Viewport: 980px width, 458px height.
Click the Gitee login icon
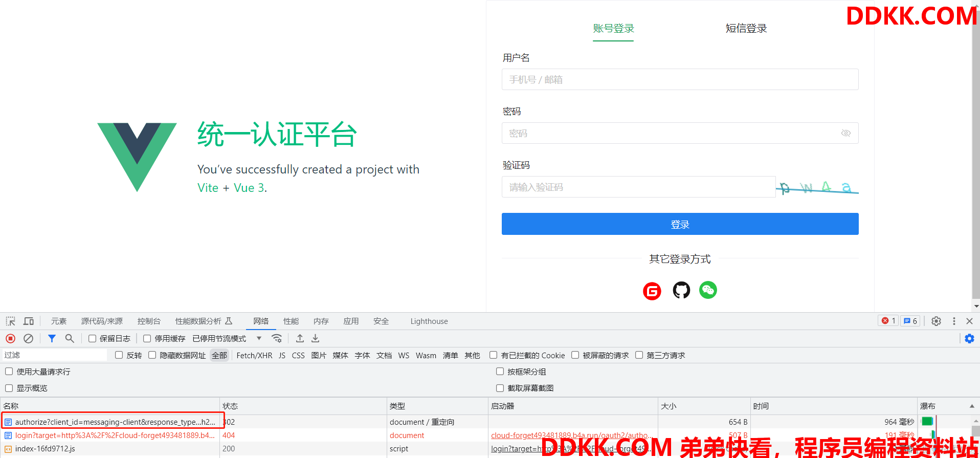[x=652, y=291]
